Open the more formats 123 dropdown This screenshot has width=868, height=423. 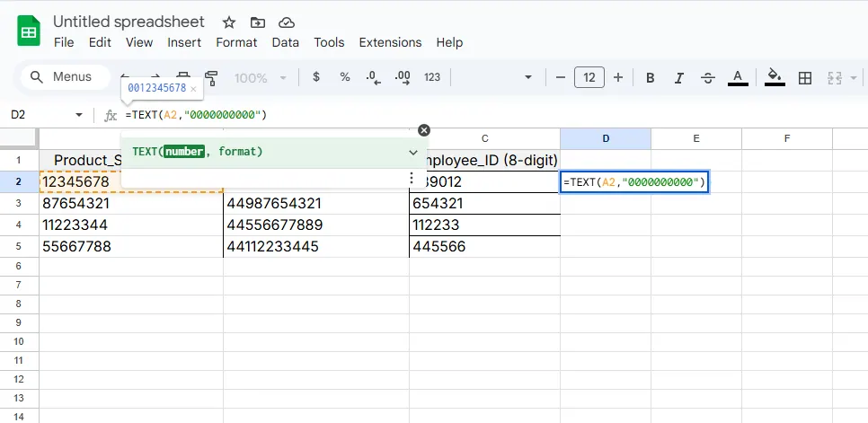[x=432, y=77]
